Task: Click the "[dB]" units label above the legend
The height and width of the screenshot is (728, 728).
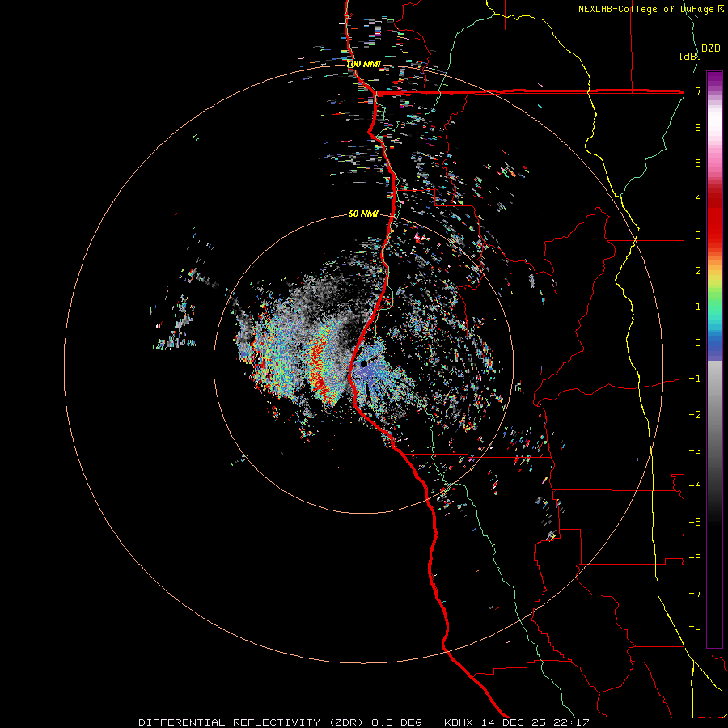Action: (690, 56)
